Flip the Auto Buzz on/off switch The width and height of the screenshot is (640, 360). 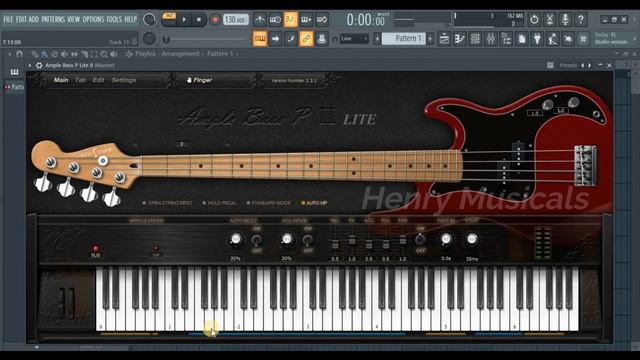(x=256, y=240)
